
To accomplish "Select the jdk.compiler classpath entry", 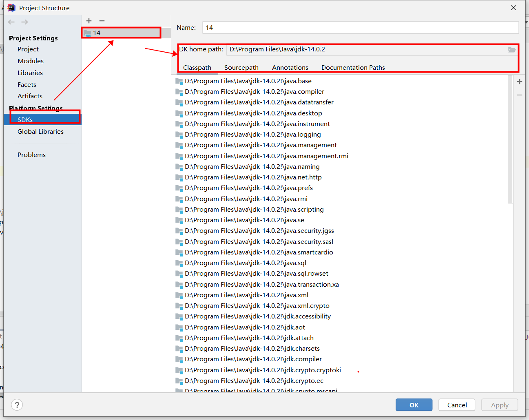I will (x=248, y=359).
